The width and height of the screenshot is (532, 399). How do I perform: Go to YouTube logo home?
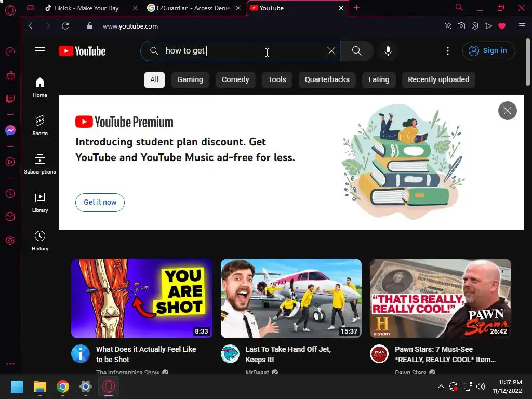82,51
